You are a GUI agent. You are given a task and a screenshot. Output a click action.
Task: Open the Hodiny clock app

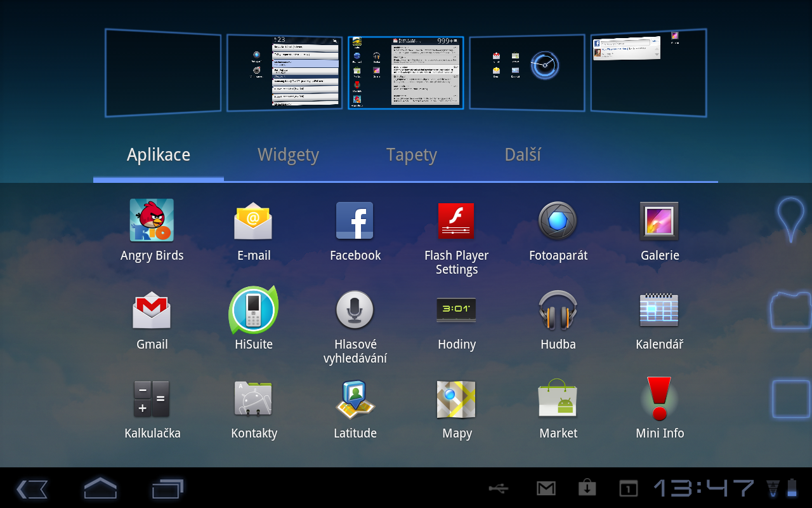[x=457, y=310]
